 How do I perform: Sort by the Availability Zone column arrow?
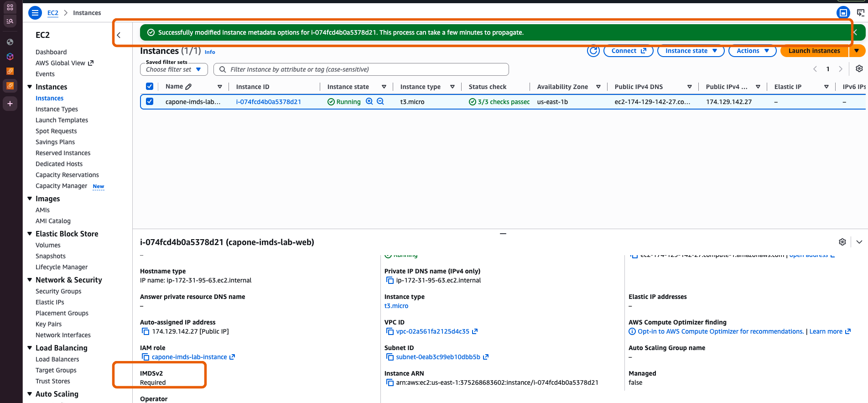pyautogui.click(x=598, y=87)
